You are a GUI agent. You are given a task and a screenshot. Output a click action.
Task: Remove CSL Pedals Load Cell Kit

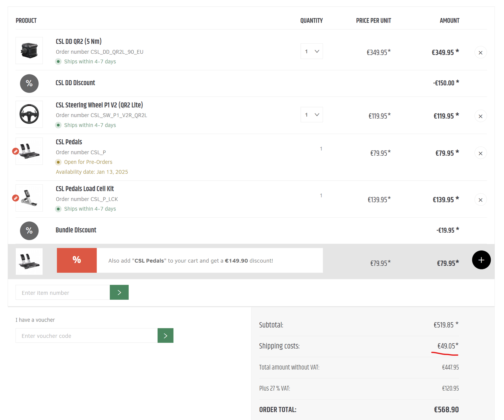(x=480, y=200)
